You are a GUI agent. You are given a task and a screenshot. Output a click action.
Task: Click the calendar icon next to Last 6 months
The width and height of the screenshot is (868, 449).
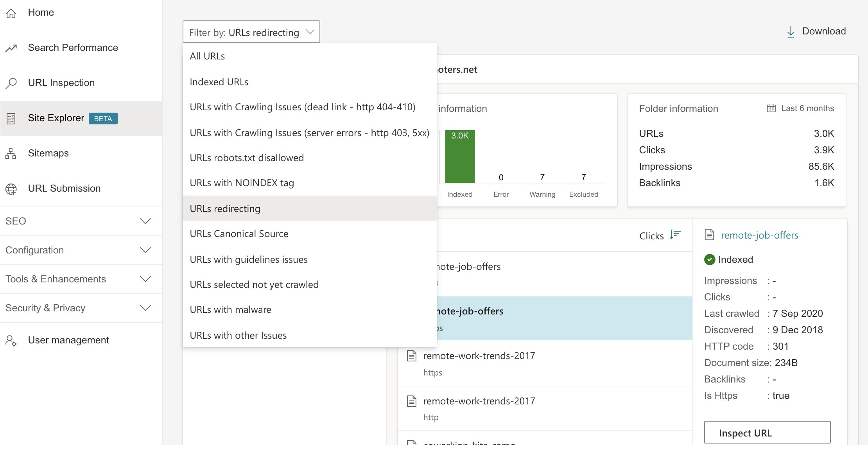click(771, 108)
